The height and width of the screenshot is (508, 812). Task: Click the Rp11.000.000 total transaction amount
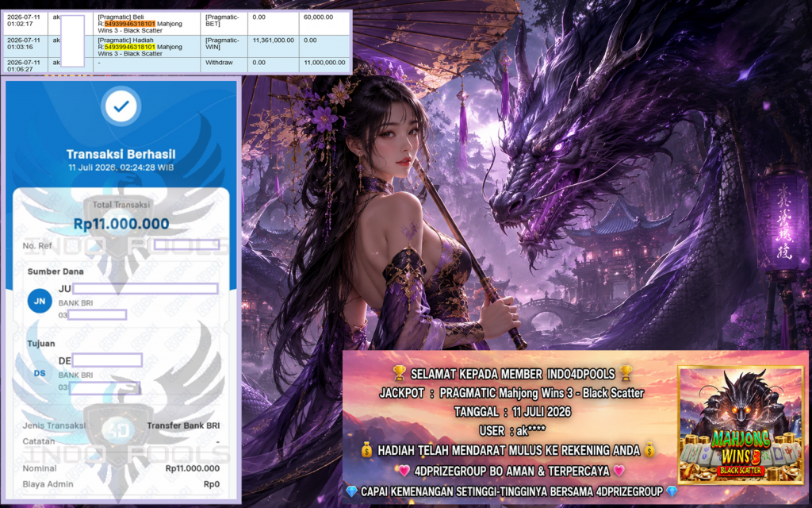pos(121,224)
